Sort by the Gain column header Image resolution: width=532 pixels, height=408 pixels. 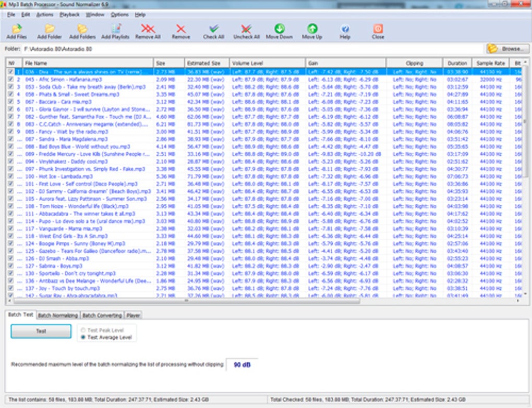pos(346,63)
